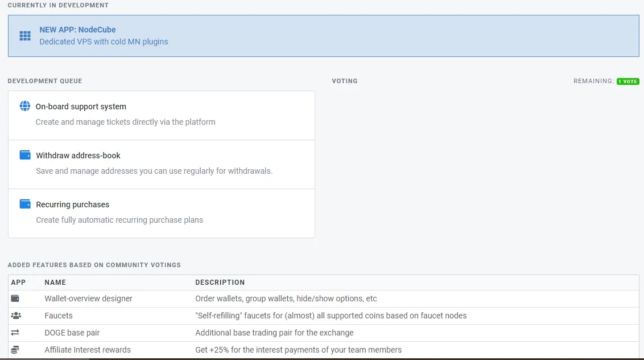Click the wallet icon beside Recurring purchases
Viewport: 644px width, 360px height.
[x=25, y=204]
